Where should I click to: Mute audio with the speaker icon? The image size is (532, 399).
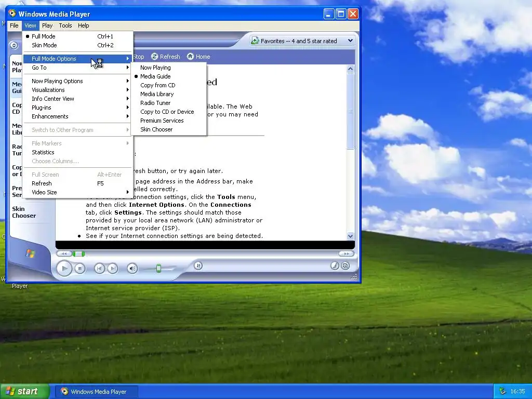(x=132, y=269)
